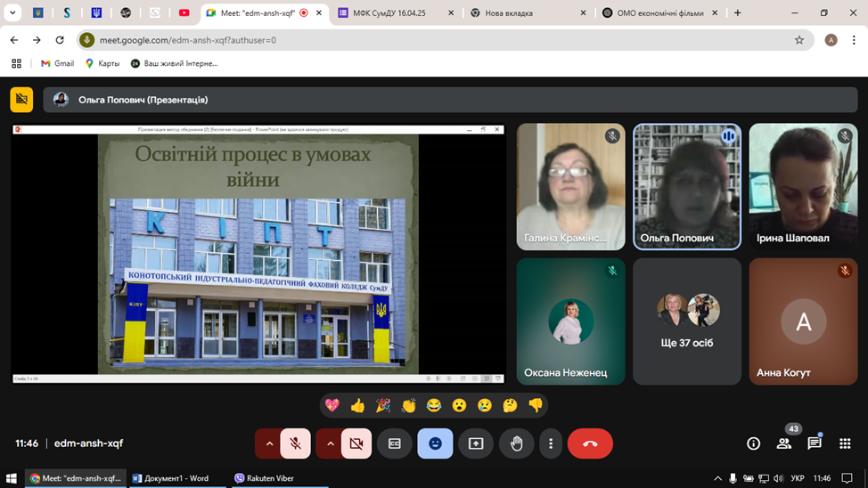
Task: Click the present screen icon
Action: point(476,443)
